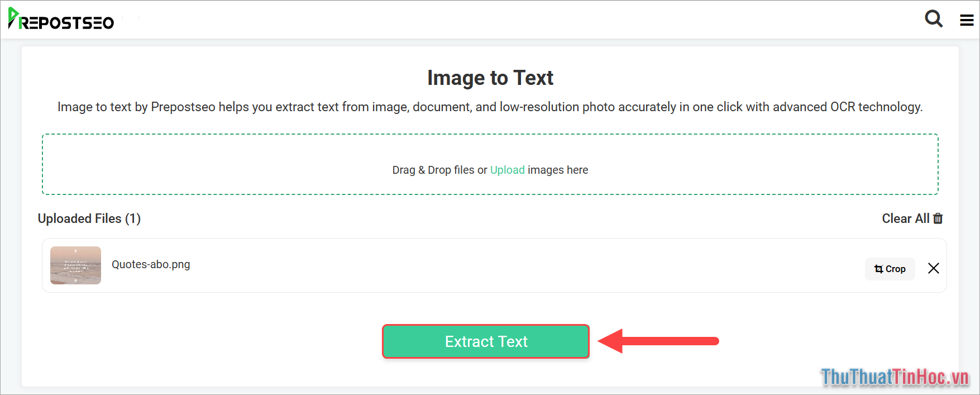Click the trash icon beside Clear All

point(938,218)
